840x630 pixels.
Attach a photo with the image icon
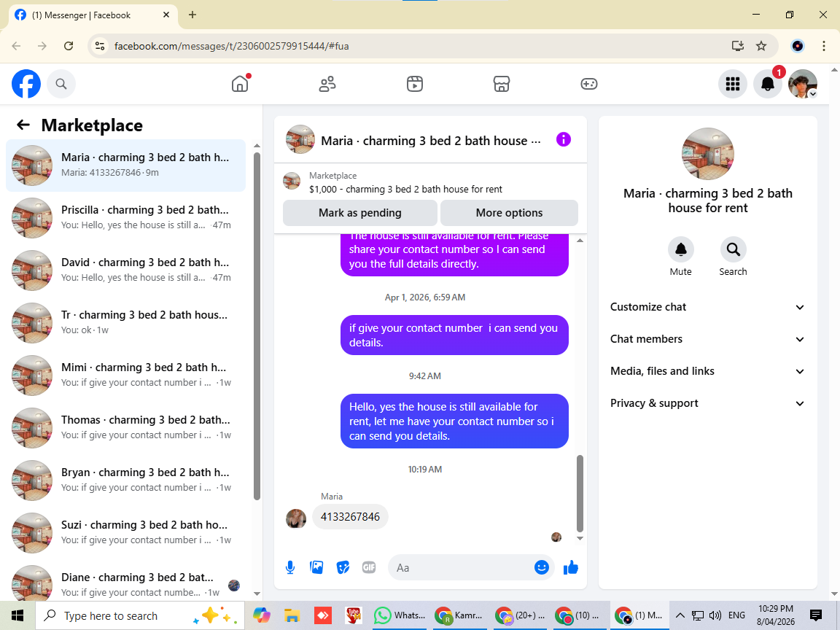tap(316, 567)
